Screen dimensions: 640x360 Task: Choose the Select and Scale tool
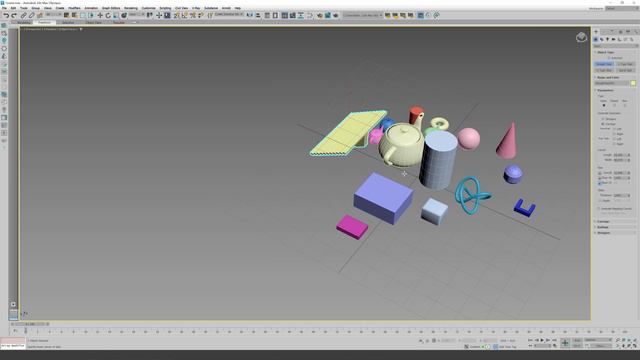(116, 16)
